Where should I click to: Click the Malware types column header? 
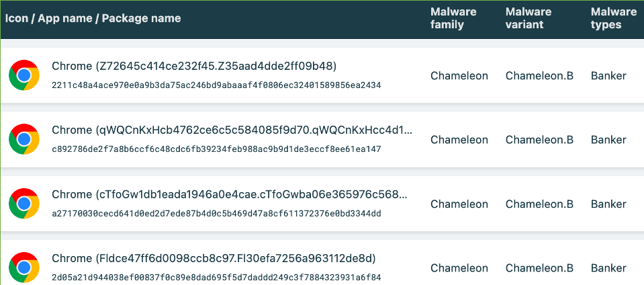(613, 18)
